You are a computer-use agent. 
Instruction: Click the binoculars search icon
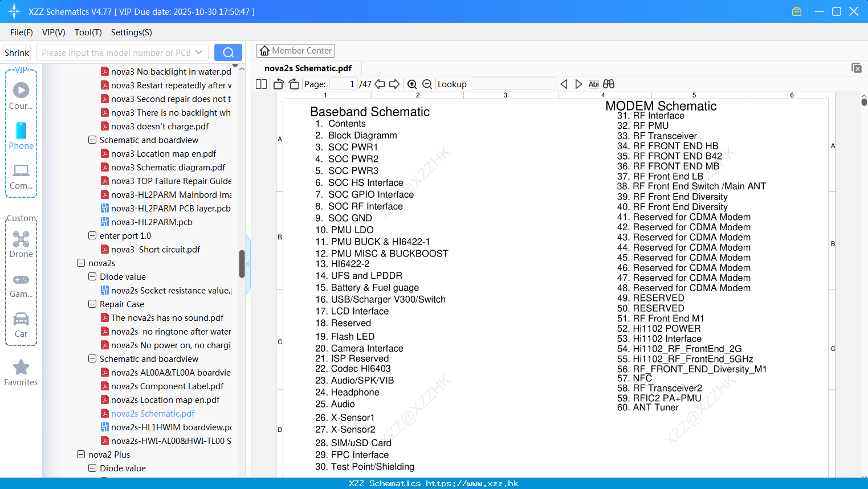609,84
